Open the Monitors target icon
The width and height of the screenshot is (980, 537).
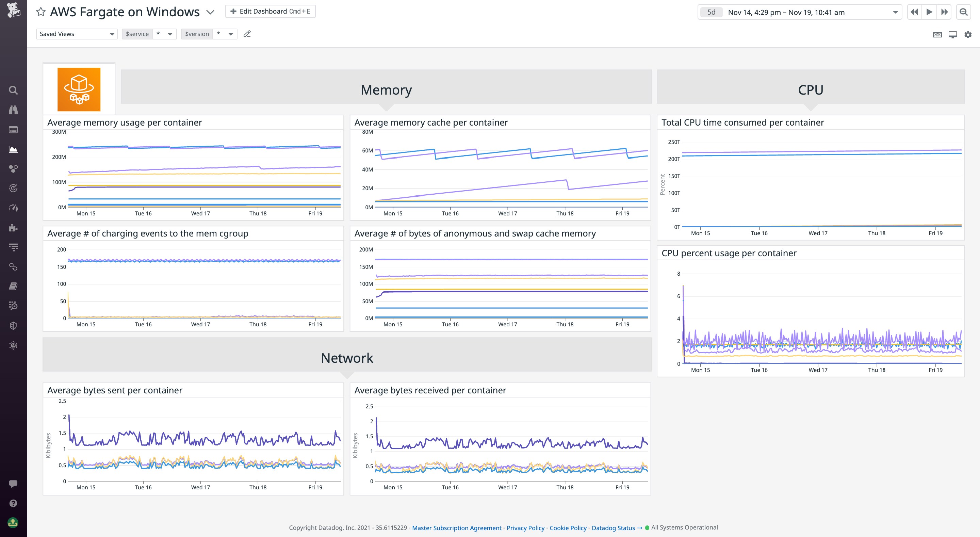tap(13, 188)
